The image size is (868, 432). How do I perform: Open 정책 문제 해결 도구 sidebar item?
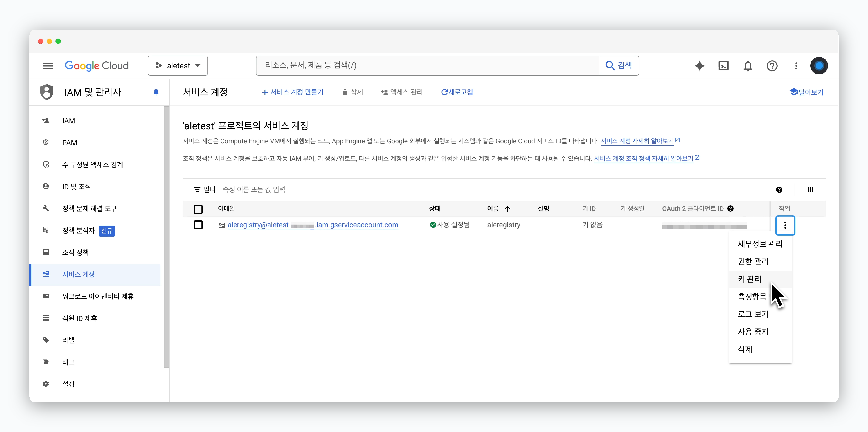tap(95, 209)
